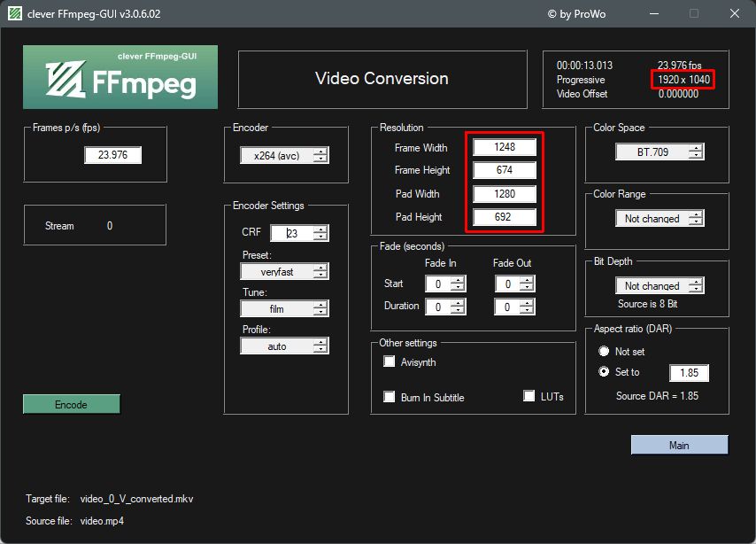Return to the Main screen button
The image size is (756, 544).
click(679, 445)
